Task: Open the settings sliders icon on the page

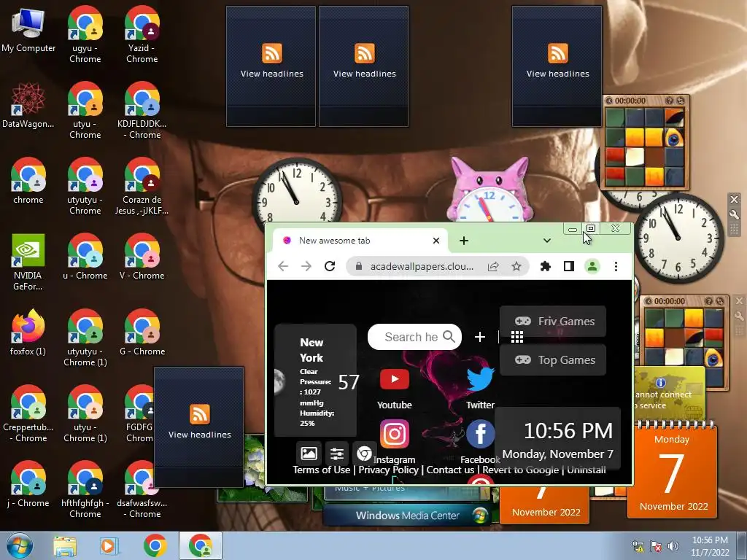Action: tap(337, 454)
